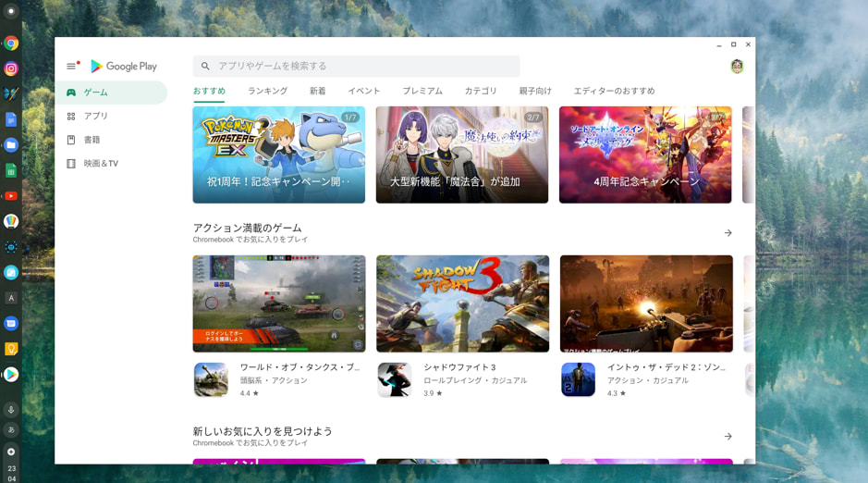Open Google Sheets from the shelf
This screenshot has width=868, height=483.
[11, 170]
